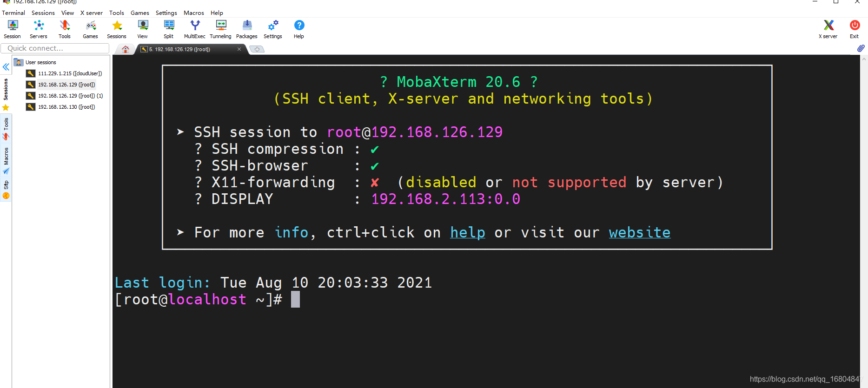
Task: Click the website link in terminal
Action: (x=640, y=232)
